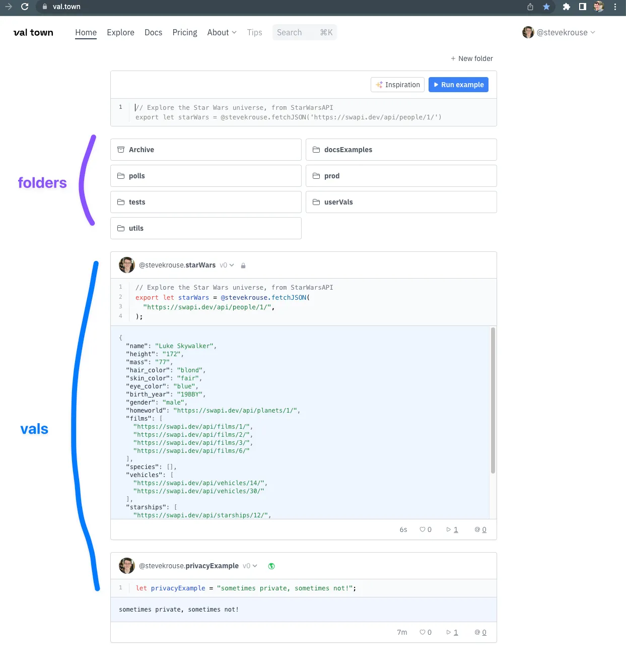Screen dimensions: 626x672
Task: Click the starWars output scrollbar
Action: (x=493, y=400)
